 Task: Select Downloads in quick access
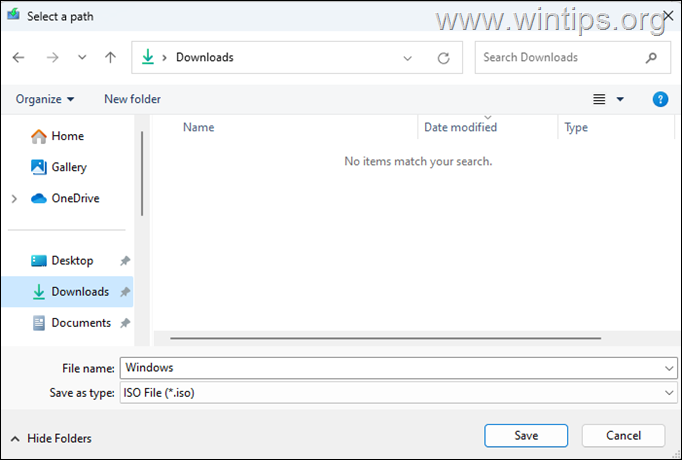[x=67, y=291]
